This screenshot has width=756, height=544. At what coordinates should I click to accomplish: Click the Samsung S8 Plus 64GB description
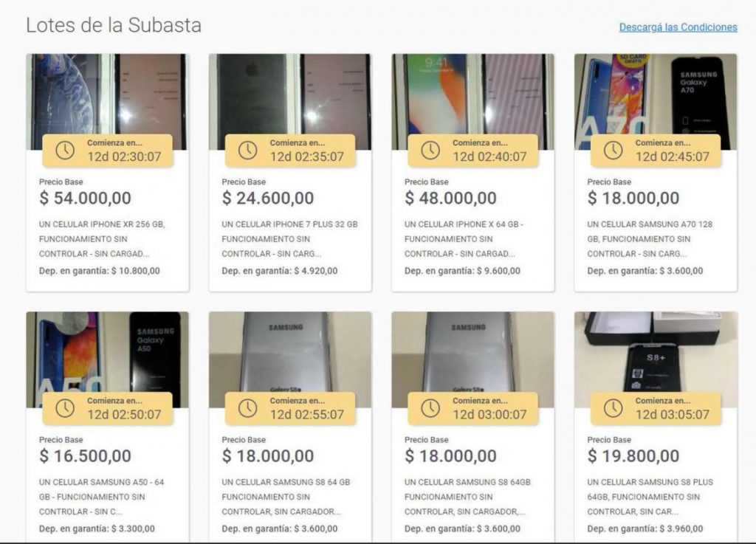coord(650,497)
